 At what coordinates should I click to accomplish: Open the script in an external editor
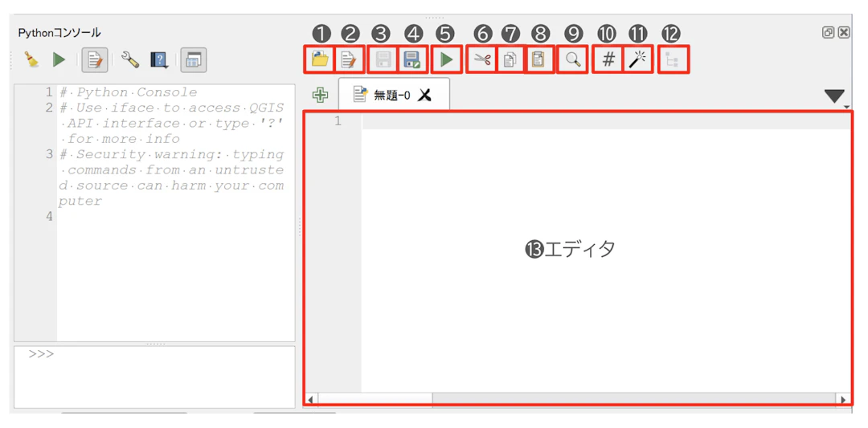(x=350, y=59)
